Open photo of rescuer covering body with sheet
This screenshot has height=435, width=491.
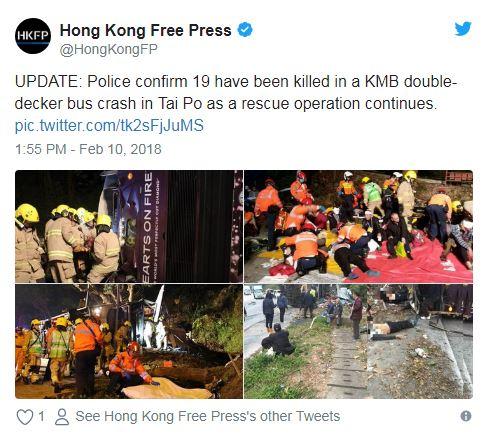[129, 341]
